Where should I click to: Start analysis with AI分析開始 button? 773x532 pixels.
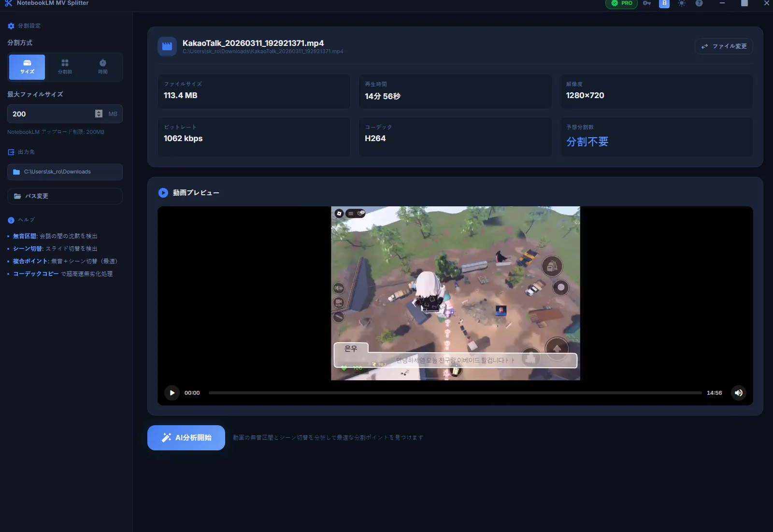point(186,438)
